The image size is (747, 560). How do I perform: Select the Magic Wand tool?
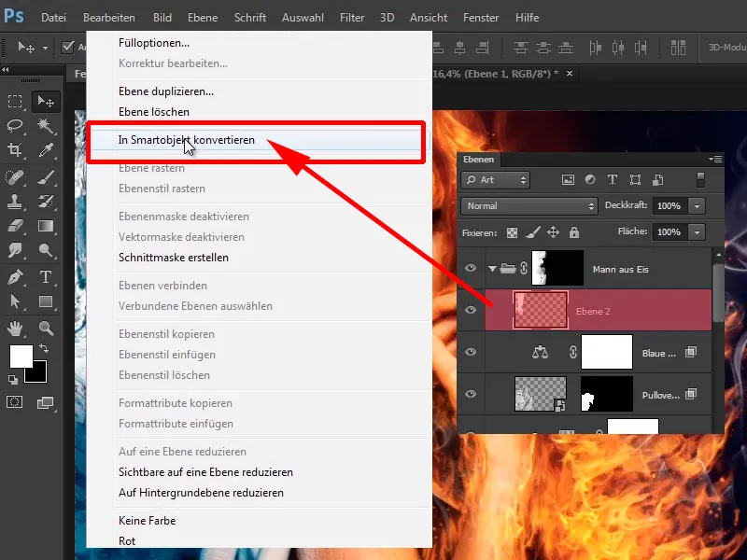pyautogui.click(x=46, y=126)
